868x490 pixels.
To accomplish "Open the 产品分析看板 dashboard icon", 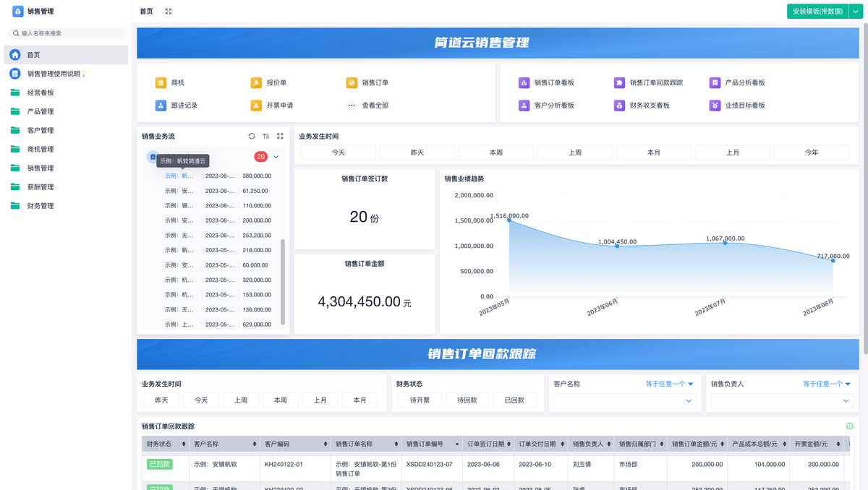I will pyautogui.click(x=715, y=82).
